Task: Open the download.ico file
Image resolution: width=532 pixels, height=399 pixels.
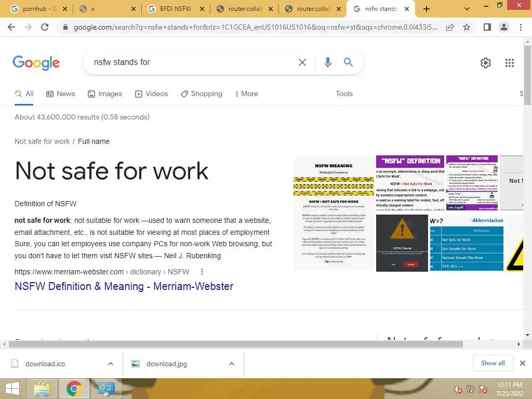Action: 45,364
